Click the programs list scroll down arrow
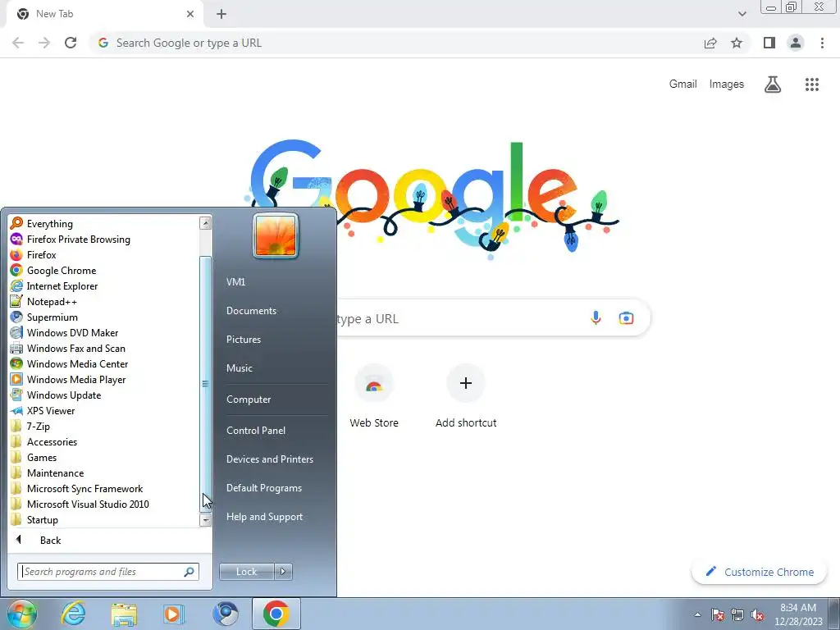The height and width of the screenshot is (630, 840). (x=206, y=520)
